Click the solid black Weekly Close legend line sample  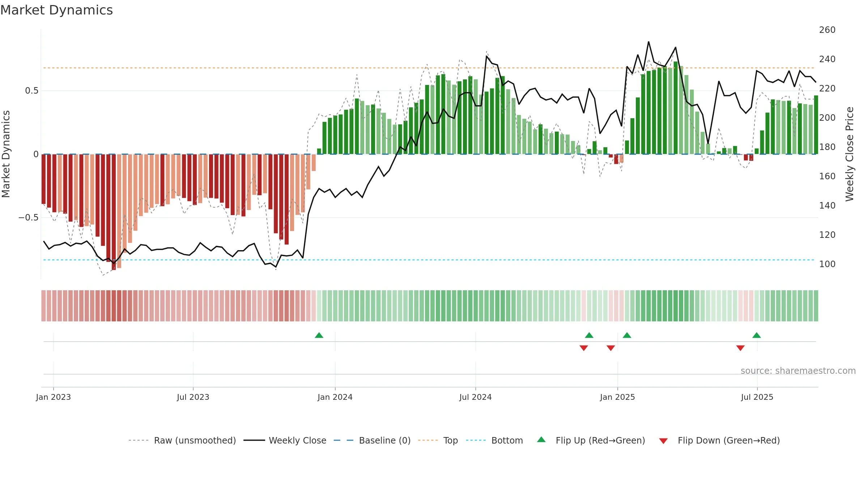click(x=254, y=440)
